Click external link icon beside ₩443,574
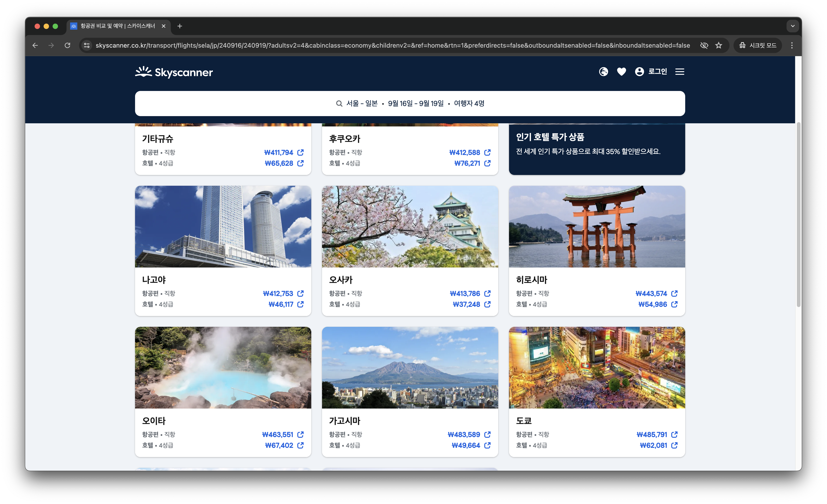827x504 pixels. pos(674,293)
